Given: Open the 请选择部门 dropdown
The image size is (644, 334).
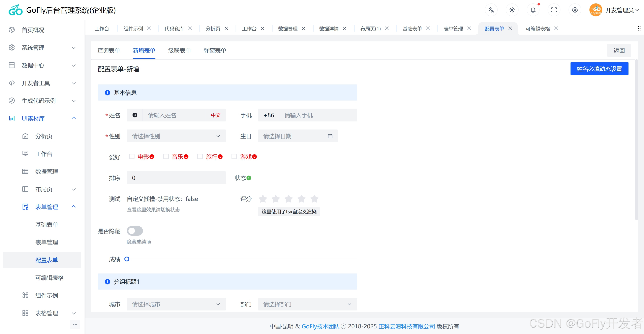Looking at the screenshot, I should click(x=307, y=304).
